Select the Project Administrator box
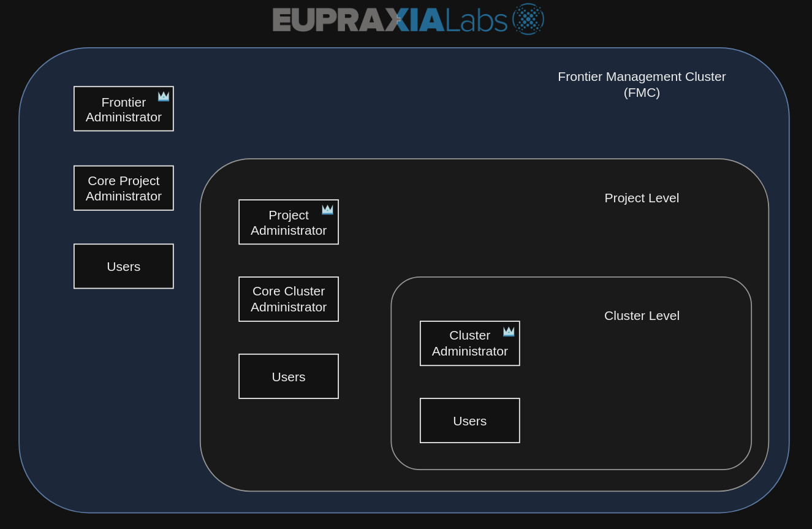812x529 pixels. pos(289,222)
